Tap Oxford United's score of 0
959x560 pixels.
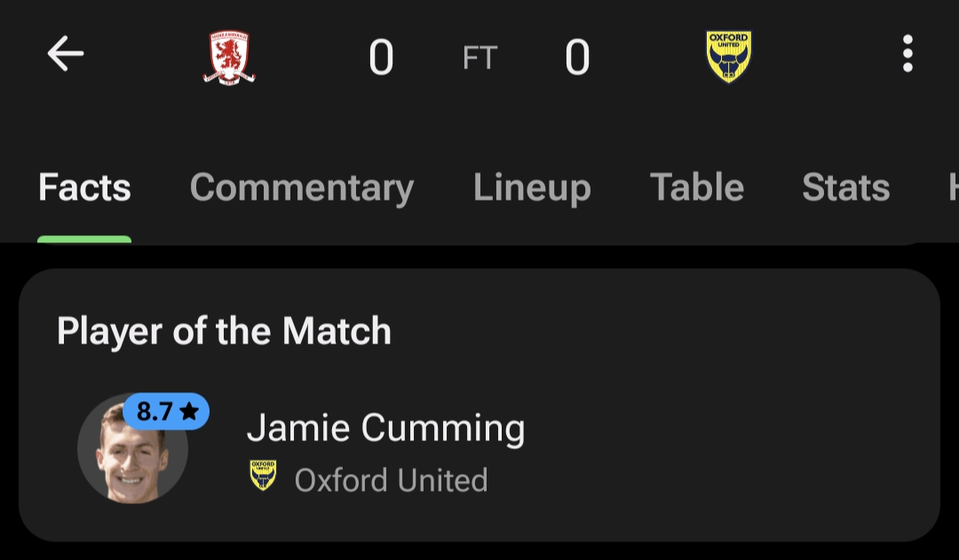click(577, 59)
